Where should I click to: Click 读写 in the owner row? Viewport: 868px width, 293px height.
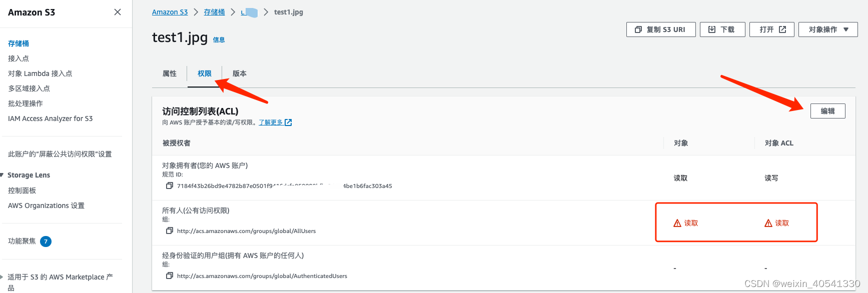[771, 178]
